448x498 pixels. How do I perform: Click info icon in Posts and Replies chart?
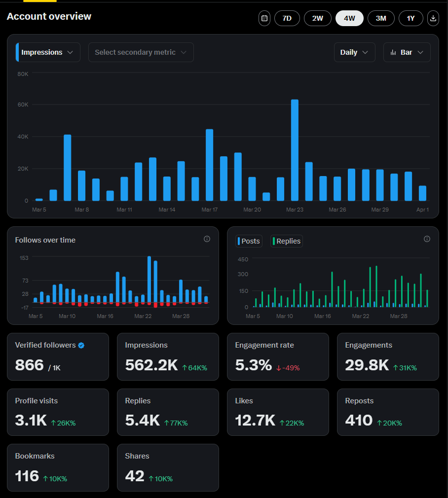coord(427,239)
